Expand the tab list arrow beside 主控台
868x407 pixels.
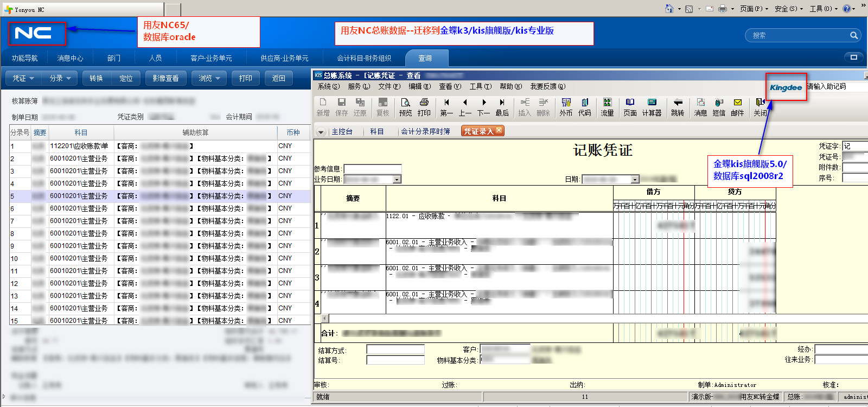click(x=321, y=132)
